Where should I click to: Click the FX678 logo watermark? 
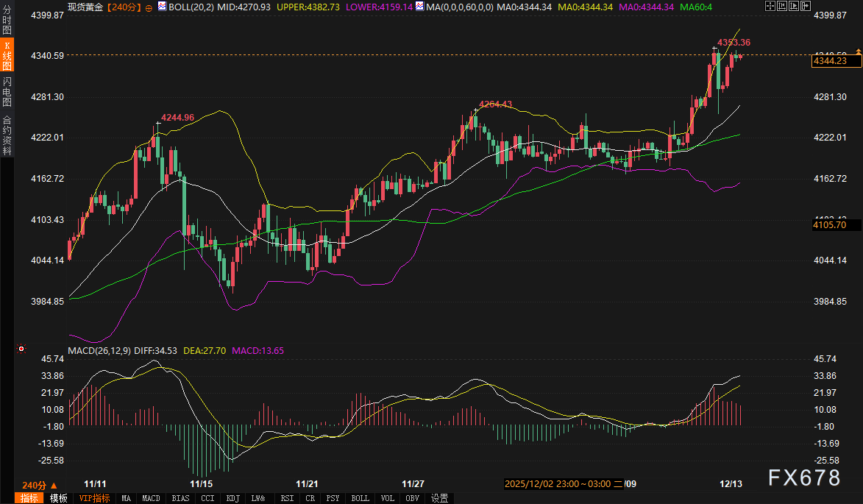[803, 478]
